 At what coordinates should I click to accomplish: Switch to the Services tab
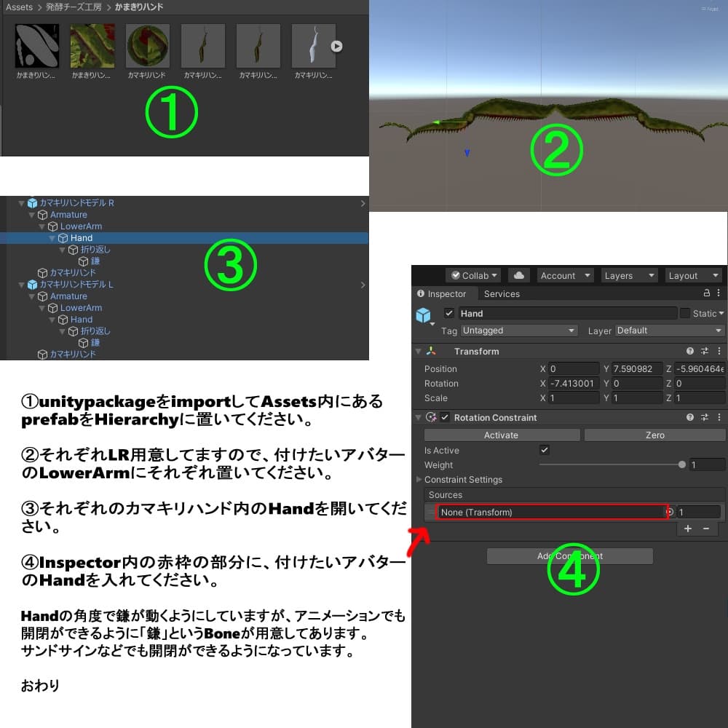point(502,294)
